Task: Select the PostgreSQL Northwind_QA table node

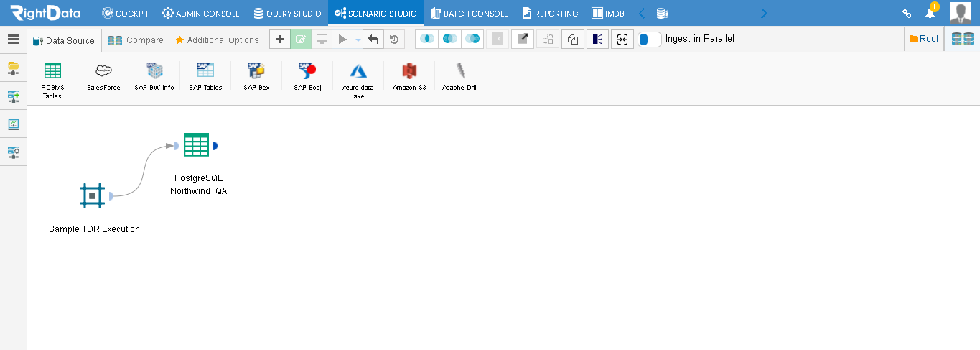Action: click(x=196, y=145)
